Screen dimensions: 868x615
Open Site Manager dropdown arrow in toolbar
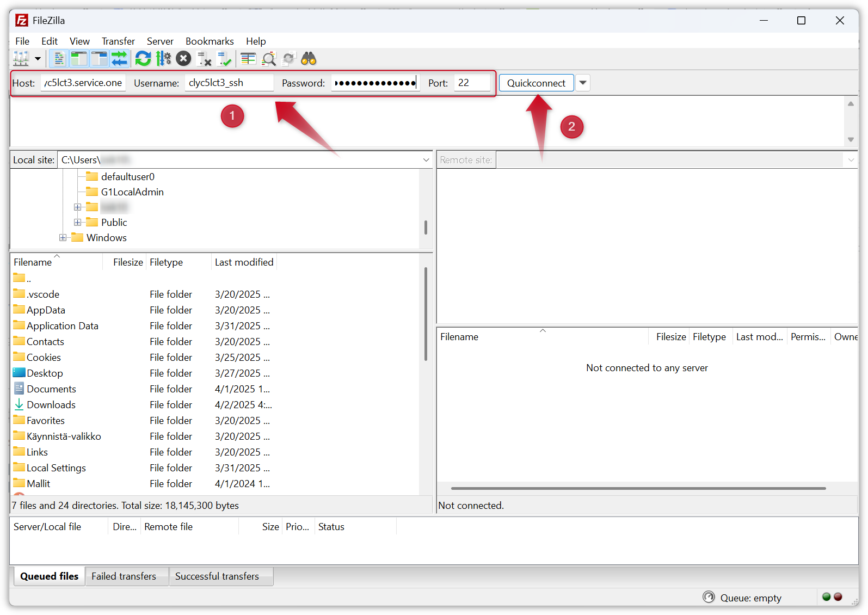(x=38, y=58)
